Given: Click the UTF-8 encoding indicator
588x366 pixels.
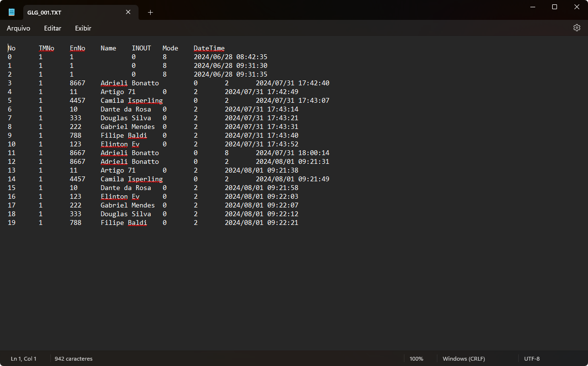Looking at the screenshot, I should [x=531, y=359].
